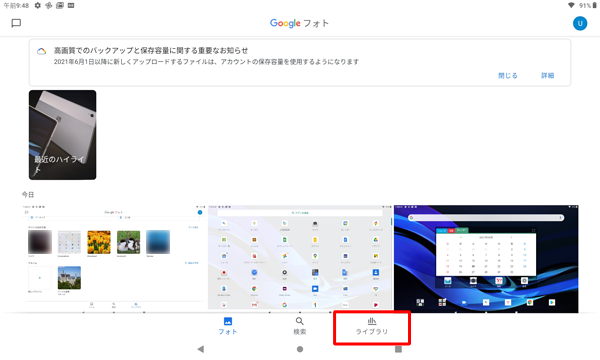
Task: Open the sharing chat icon
Action: 16,23
